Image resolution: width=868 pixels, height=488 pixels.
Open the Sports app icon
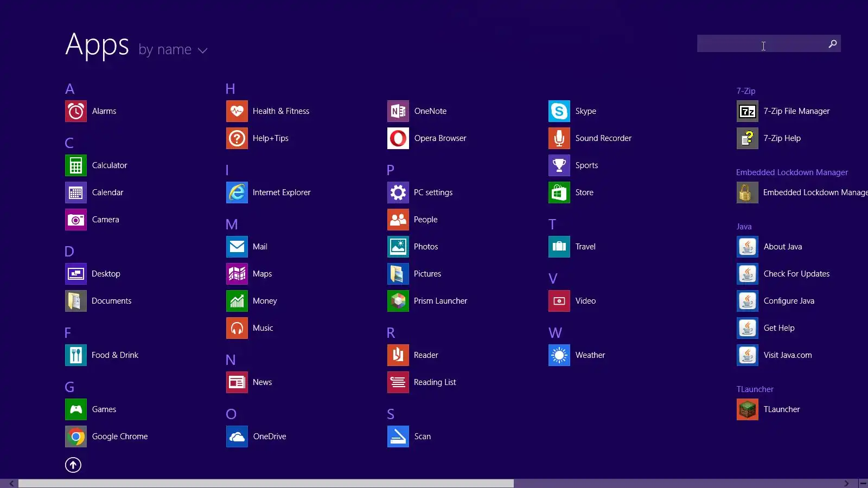coord(559,165)
